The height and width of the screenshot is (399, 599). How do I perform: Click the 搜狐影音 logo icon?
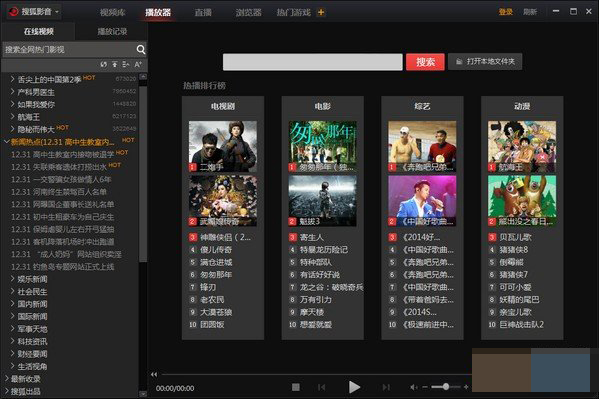coord(14,12)
